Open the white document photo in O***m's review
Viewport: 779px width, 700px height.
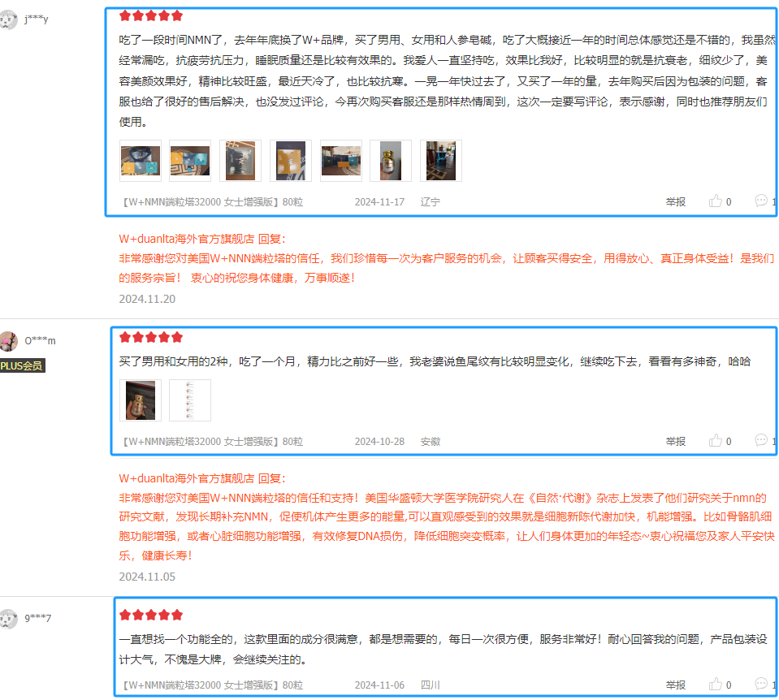tap(190, 400)
